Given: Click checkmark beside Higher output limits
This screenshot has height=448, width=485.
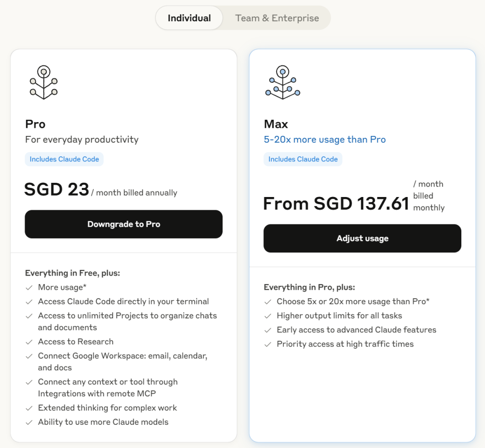Looking at the screenshot, I should click(268, 316).
